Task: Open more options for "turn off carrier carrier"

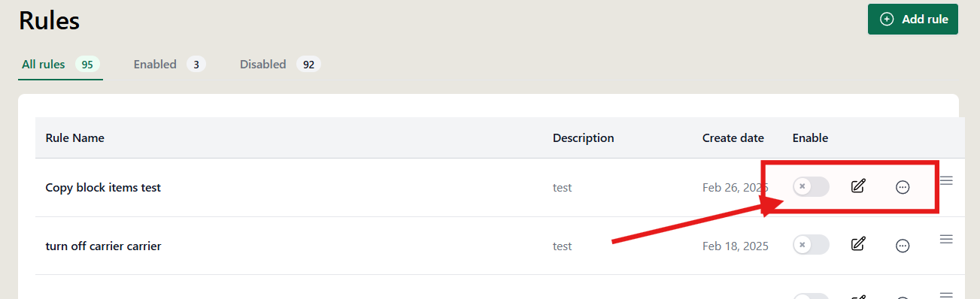Action: [x=903, y=245]
